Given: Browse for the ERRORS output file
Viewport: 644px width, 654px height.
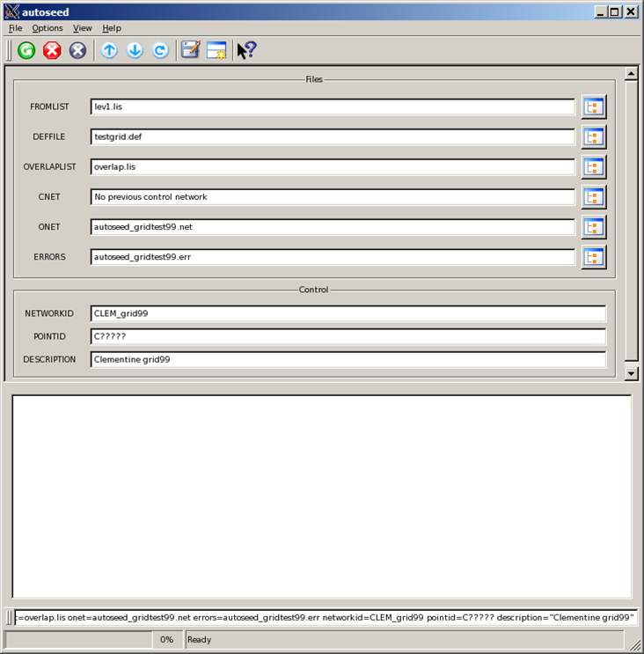Looking at the screenshot, I should pyautogui.click(x=594, y=257).
